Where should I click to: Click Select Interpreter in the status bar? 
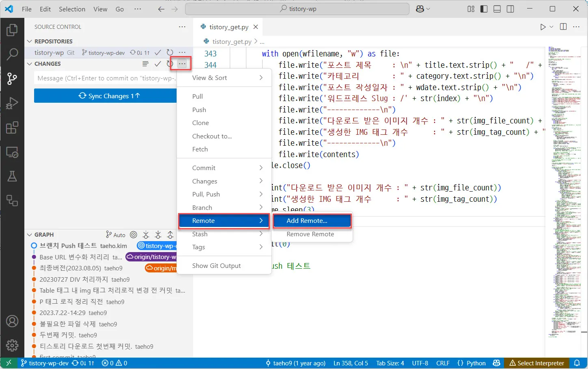536,363
